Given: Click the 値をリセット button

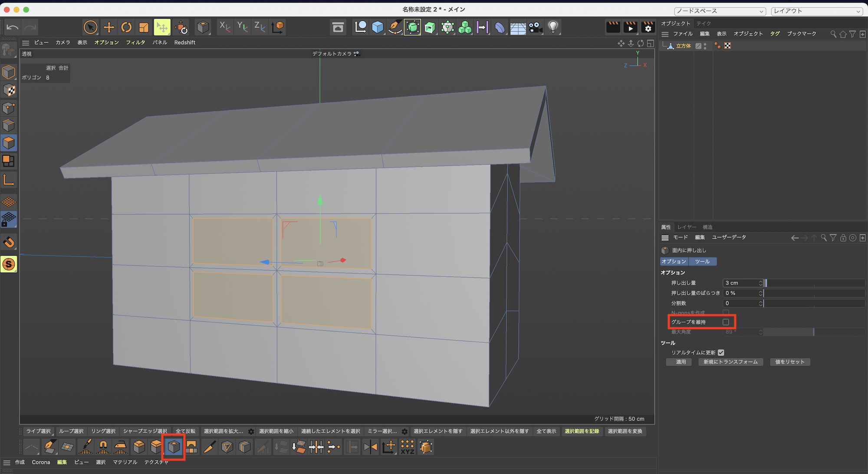Looking at the screenshot, I should point(789,362).
